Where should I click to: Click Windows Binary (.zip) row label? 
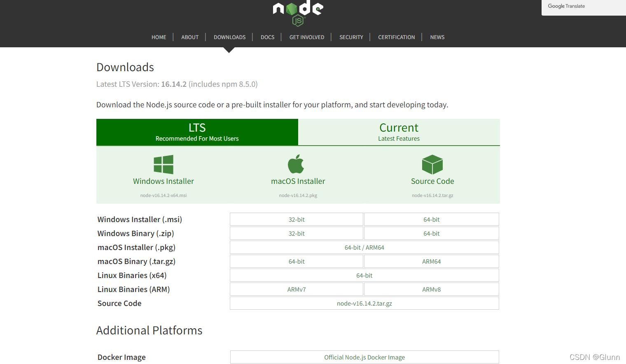[x=135, y=234]
